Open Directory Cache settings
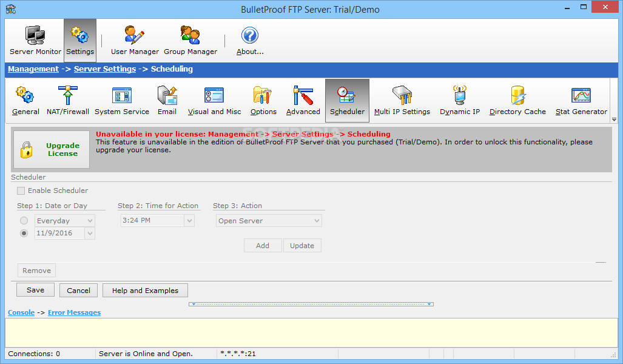The width and height of the screenshot is (623, 364). click(x=517, y=101)
